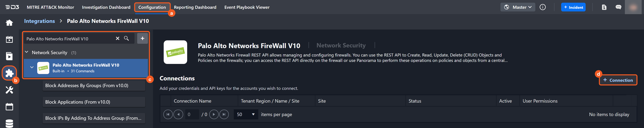Screen dimensions: 644x128
Task: Clear the integration search with X icon
Action: pos(118,38)
